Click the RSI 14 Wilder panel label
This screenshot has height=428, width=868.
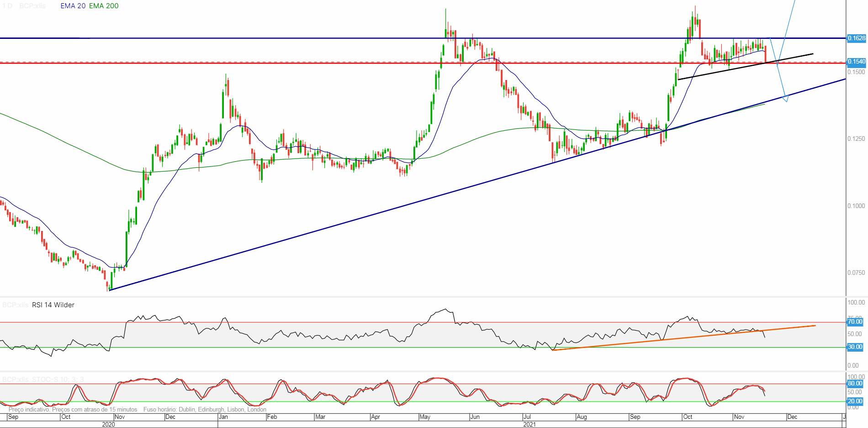point(53,305)
